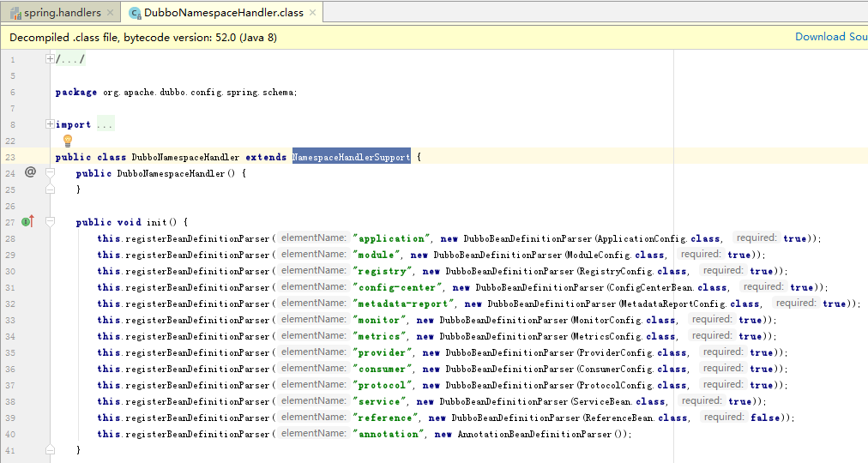Click ProviderConfig.class on line 35
This screenshot has width=868, height=463.
pyautogui.click(x=633, y=352)
